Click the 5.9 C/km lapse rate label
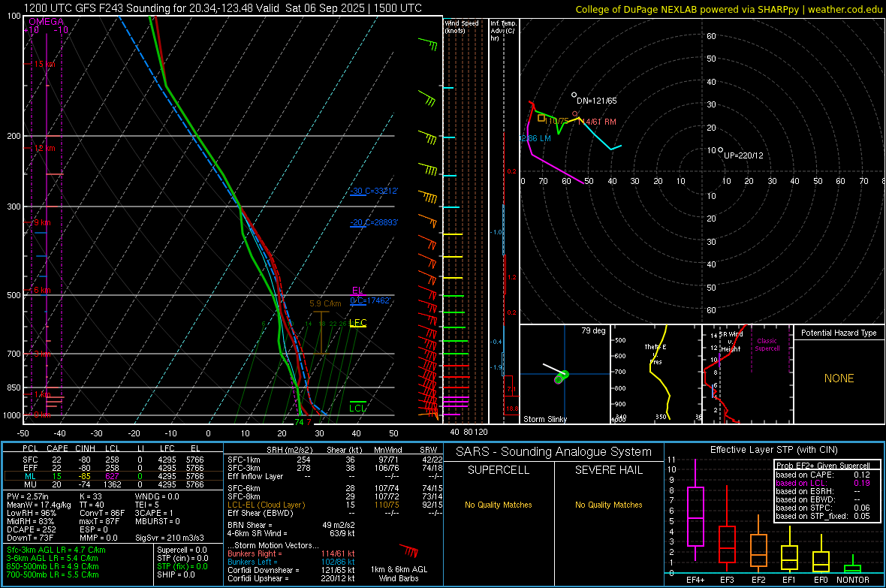The image size is (886, 588). coord(325,303)
